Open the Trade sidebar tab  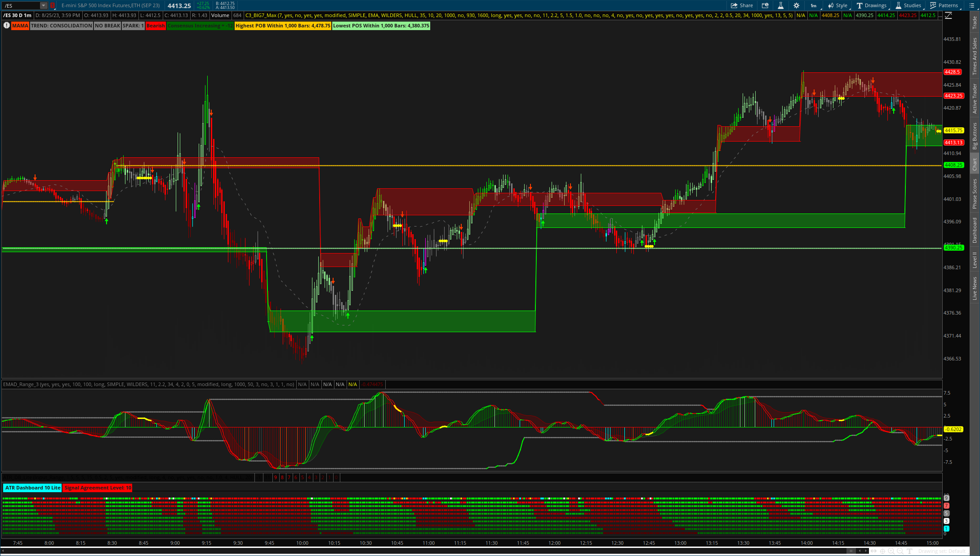click(x=975, y=23)
